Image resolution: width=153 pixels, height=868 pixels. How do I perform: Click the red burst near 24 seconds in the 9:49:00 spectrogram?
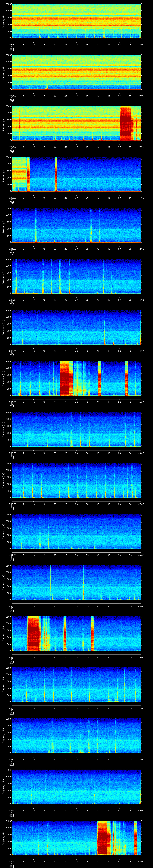pyautogui.click(x=65, y=633)
